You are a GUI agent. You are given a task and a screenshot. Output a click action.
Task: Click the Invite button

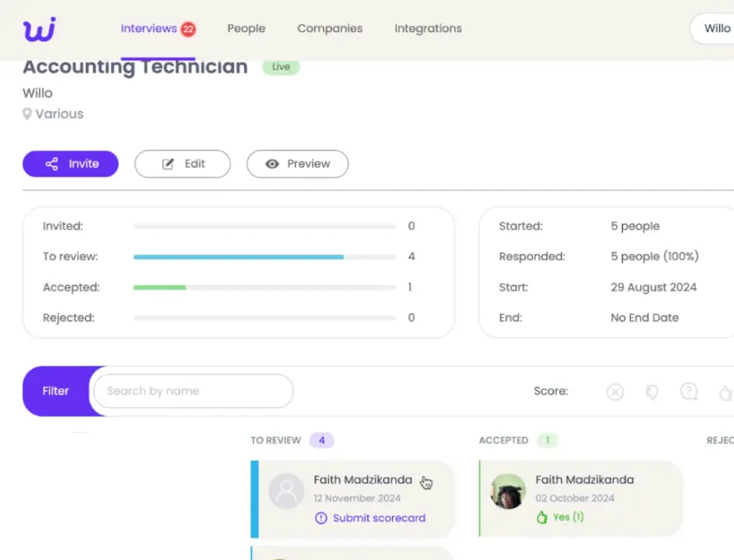[71, 164]
